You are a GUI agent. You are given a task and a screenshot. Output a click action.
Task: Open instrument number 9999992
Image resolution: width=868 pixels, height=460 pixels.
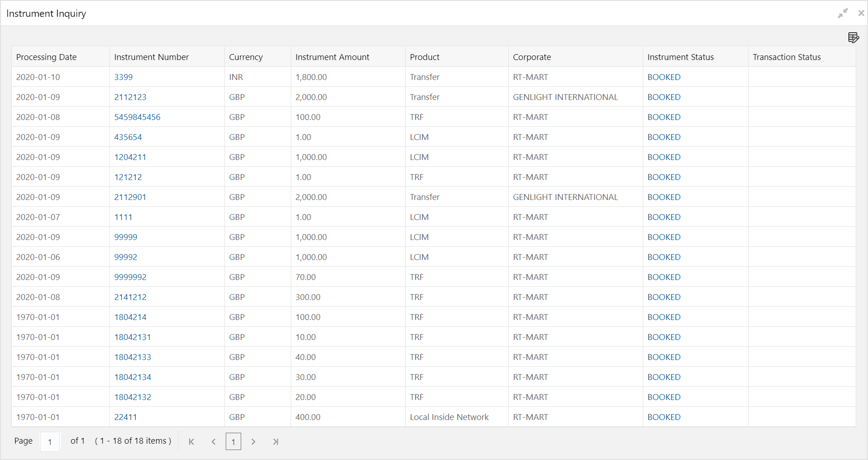(x=130, y=277)
